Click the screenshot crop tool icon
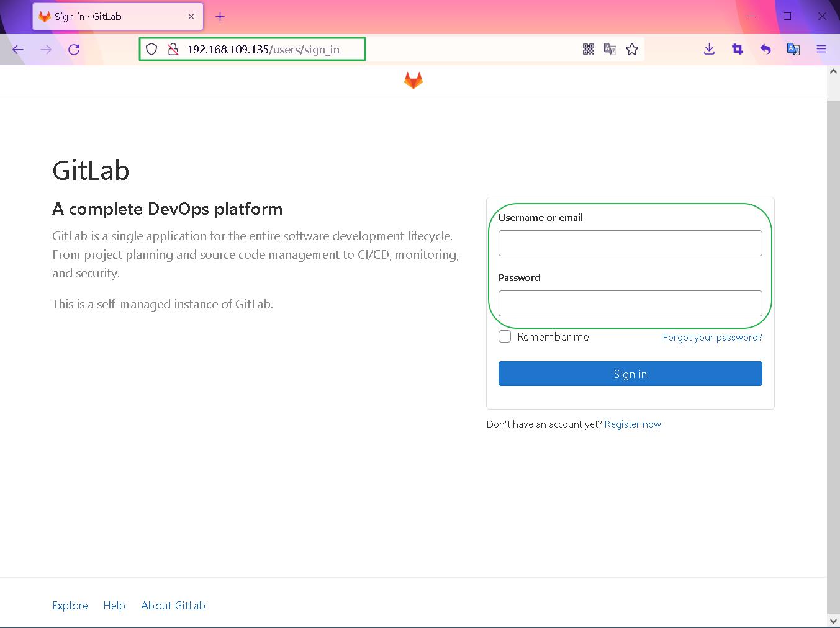Image resolution: width=840 pixels, height=628 pixels. (738, 49)
